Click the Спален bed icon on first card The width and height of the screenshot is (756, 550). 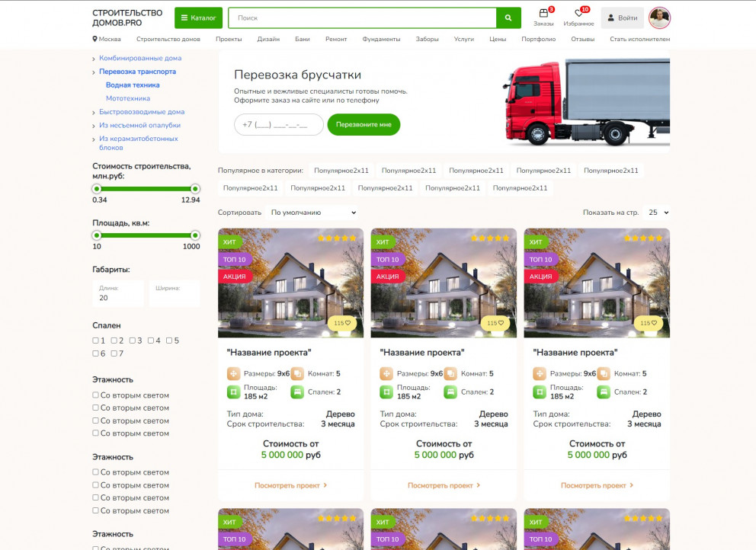click(297, 392)
